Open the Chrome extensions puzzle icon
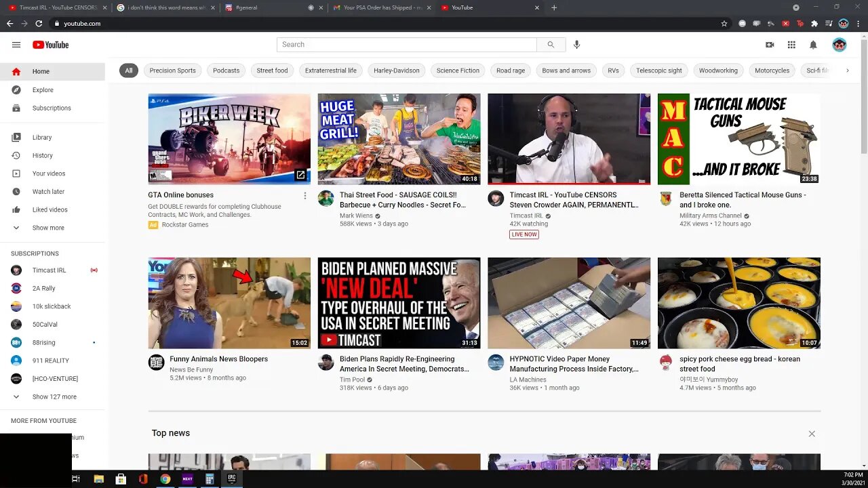868x488 pixels. click(x=814, y=23)
